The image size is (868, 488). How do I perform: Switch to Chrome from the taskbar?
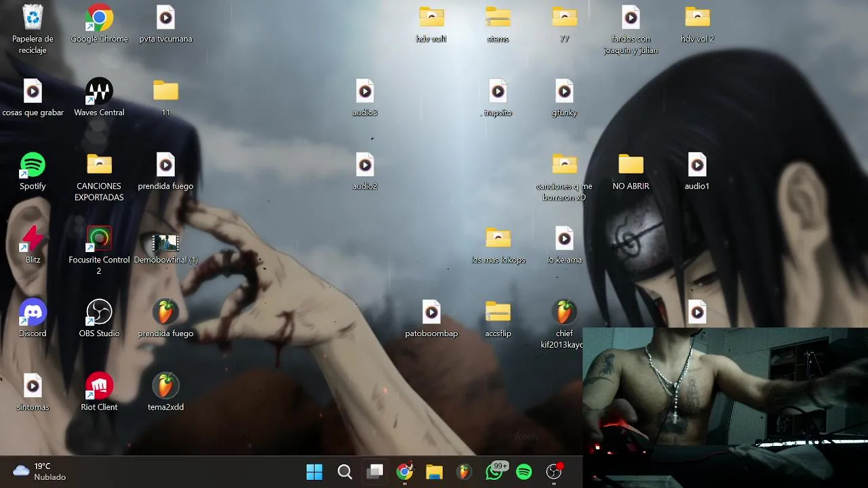tap(405, 472)
